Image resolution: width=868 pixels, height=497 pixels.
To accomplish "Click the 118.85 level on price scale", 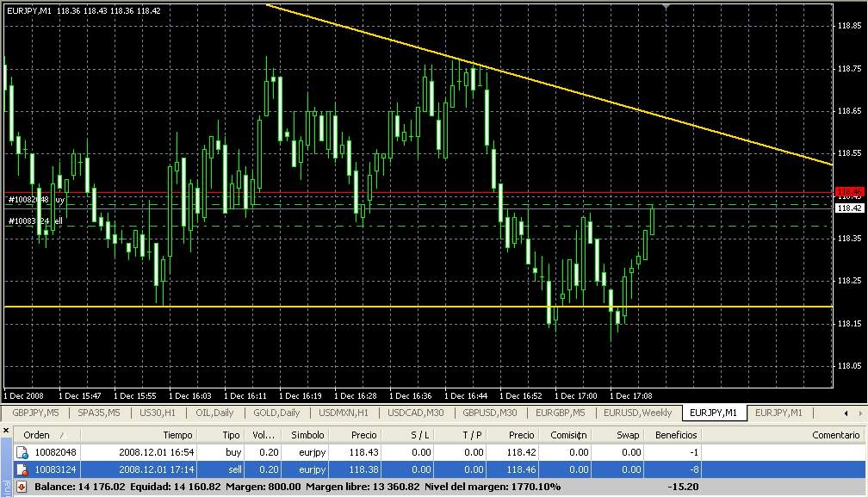I will [849, 26].
